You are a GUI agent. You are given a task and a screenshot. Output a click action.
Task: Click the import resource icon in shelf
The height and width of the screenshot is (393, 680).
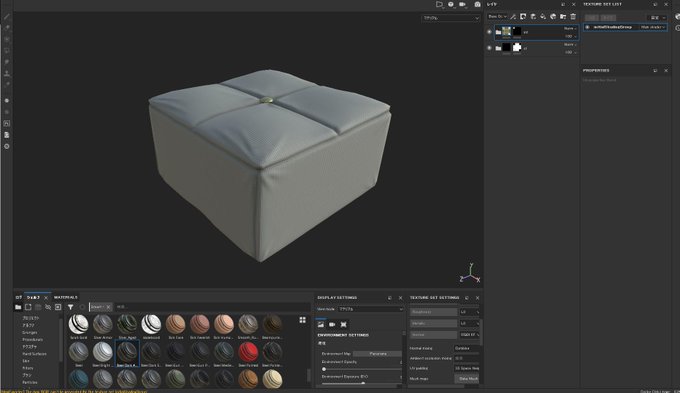pos(58,307)
